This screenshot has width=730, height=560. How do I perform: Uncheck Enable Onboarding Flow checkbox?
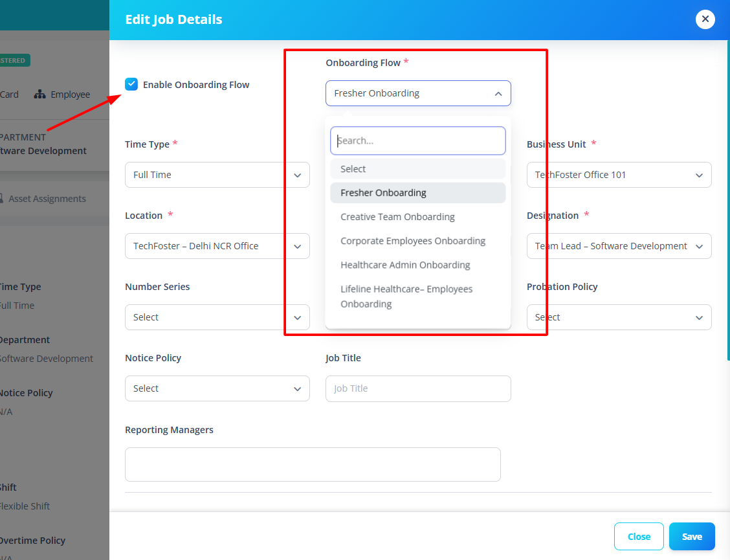[131, 84]
